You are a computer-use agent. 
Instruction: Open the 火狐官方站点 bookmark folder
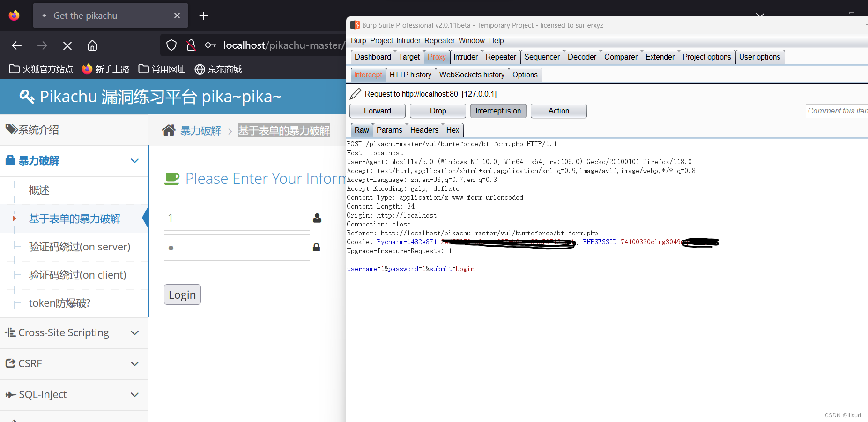click(41, 69)
